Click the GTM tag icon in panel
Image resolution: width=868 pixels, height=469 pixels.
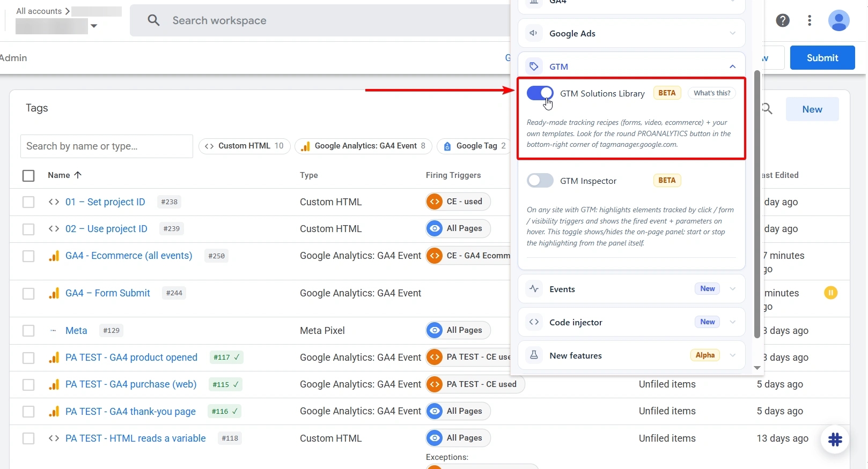tap(534, 66)
